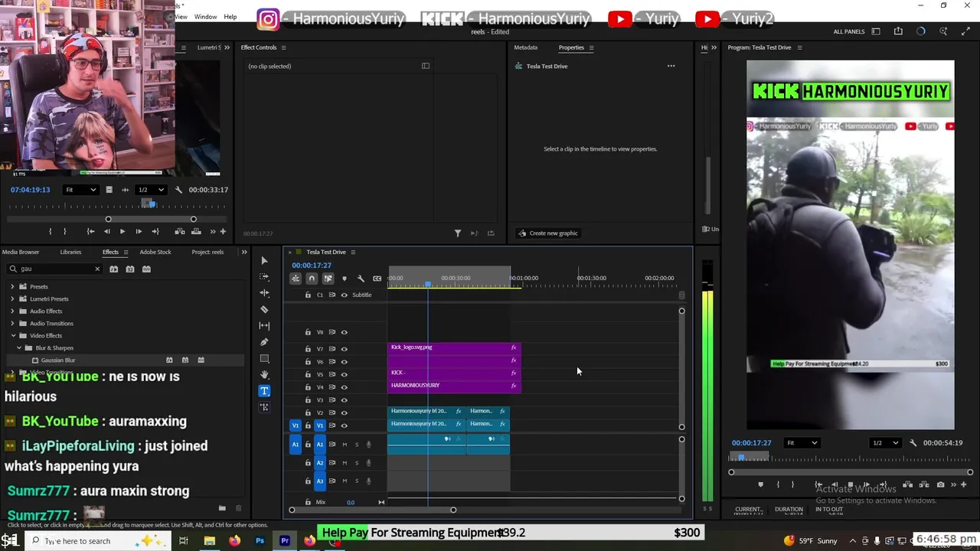
Task: Clear the effects search field
Action: click(x=97, y=269)
